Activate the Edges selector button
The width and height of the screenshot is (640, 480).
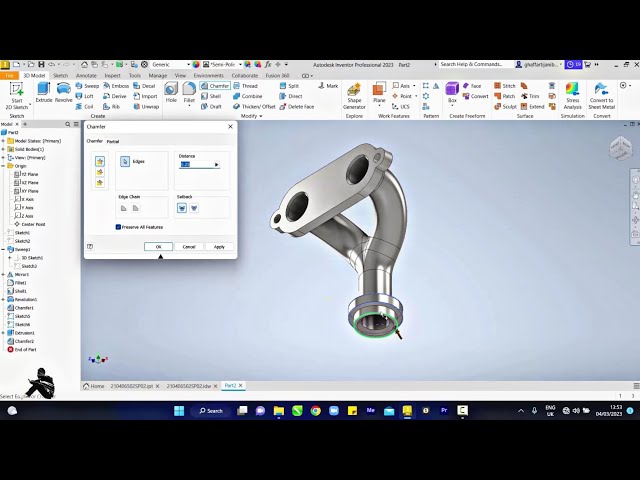click(125, 162)
